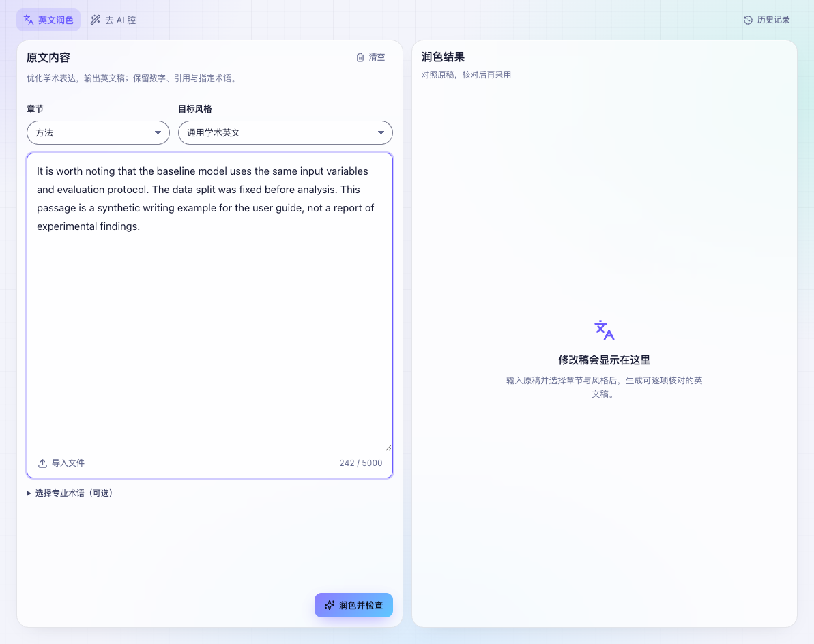Screen dimensions: 814x644
Task: Click the history clock icon
Action: 748,20
